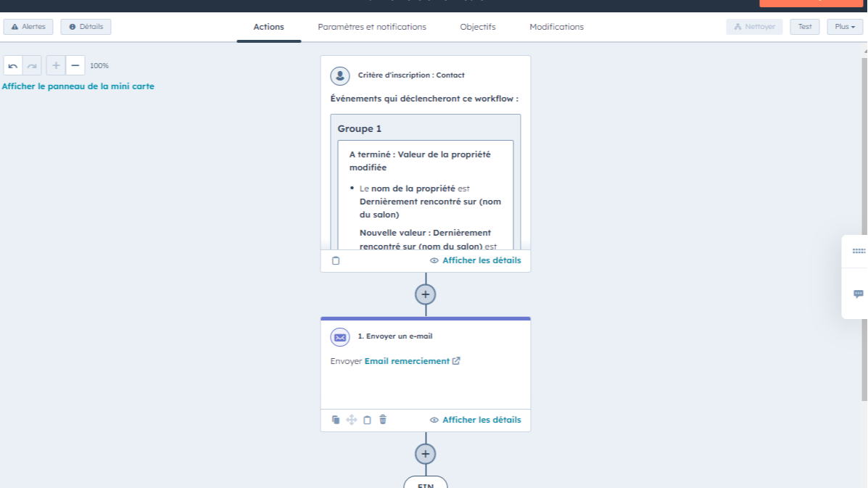Click the clipboard icon on the trigger card
868x488 pixels.
(x=336, y=260)
